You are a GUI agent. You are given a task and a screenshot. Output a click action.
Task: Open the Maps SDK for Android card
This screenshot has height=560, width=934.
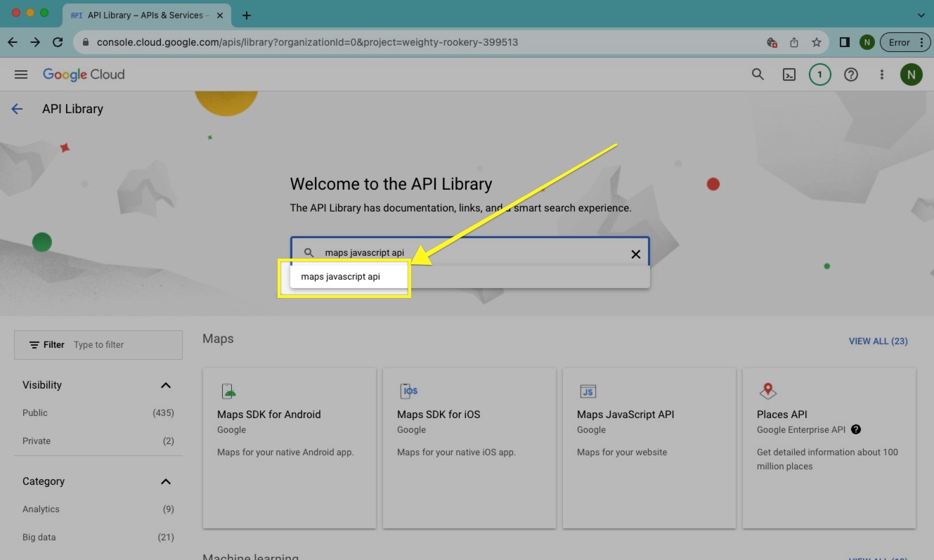(x=289, y=448)
